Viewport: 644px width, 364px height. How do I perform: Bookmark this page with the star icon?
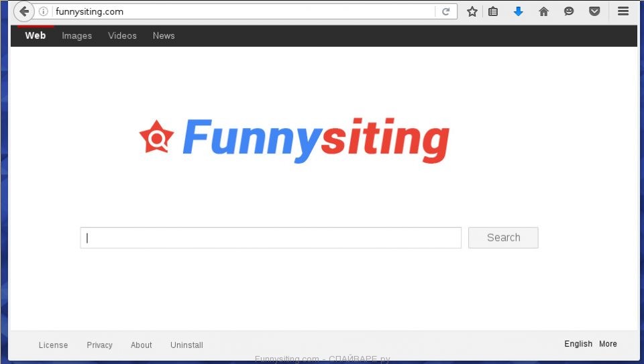472,11
